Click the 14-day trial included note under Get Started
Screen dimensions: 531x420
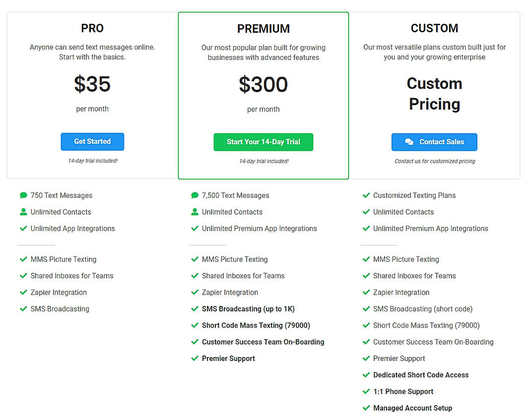92,161
